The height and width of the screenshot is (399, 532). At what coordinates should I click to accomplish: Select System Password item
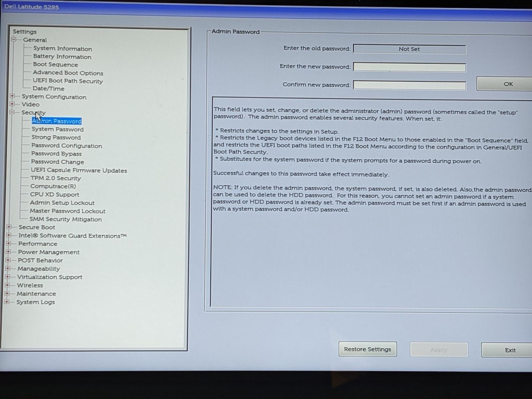click(x=58, y=129)
